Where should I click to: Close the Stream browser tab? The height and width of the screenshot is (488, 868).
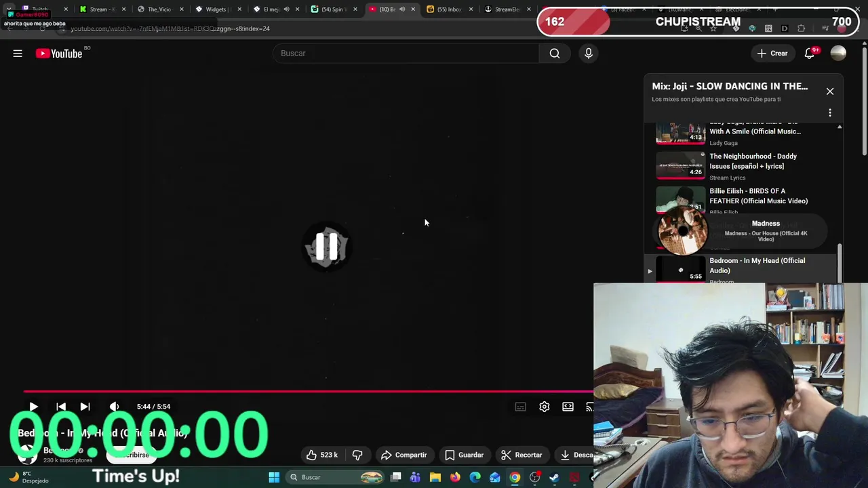[123, 9]
